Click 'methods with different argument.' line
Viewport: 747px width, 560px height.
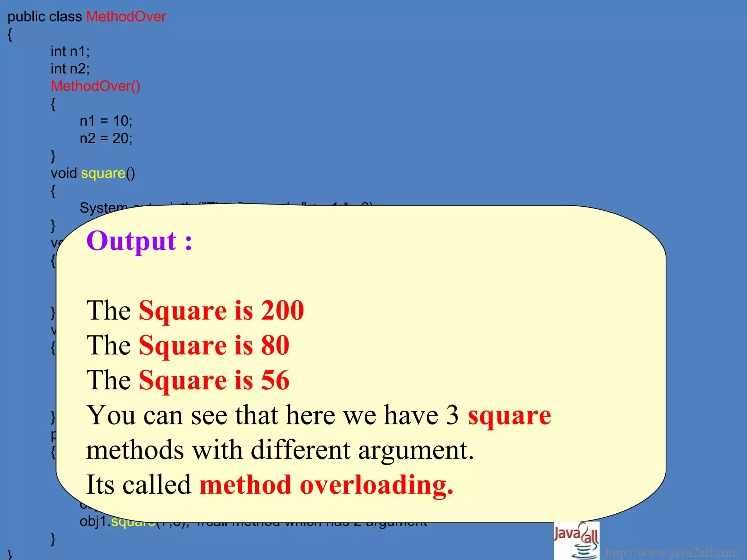[x=280, y=450]
